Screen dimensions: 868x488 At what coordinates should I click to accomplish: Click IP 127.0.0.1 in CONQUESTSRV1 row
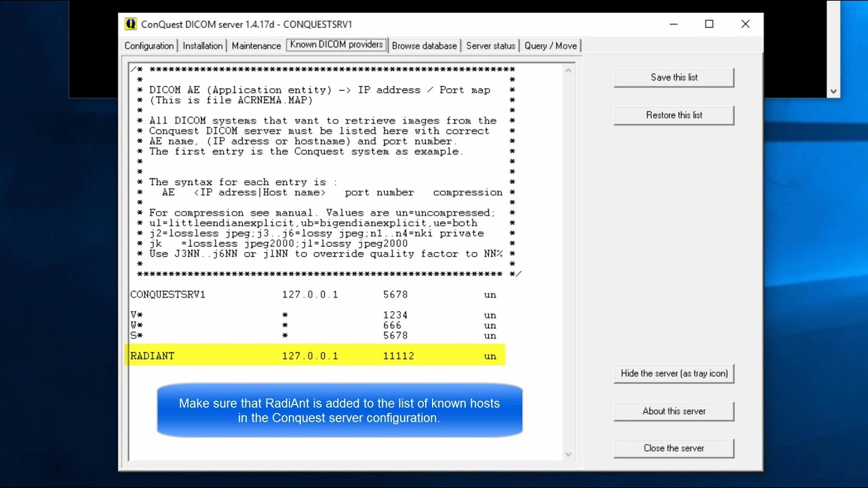[x=310, y=295]
